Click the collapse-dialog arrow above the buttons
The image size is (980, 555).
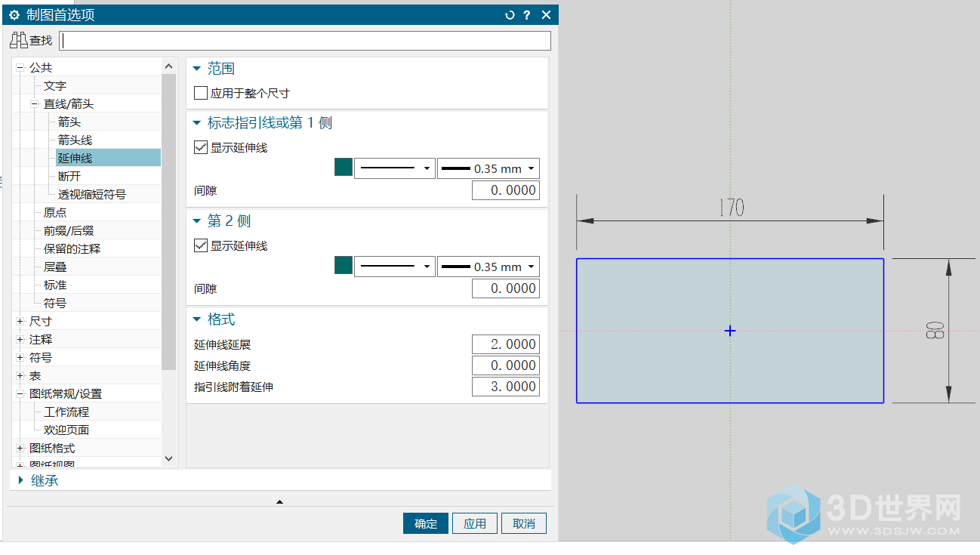click(x=280, y=501)
